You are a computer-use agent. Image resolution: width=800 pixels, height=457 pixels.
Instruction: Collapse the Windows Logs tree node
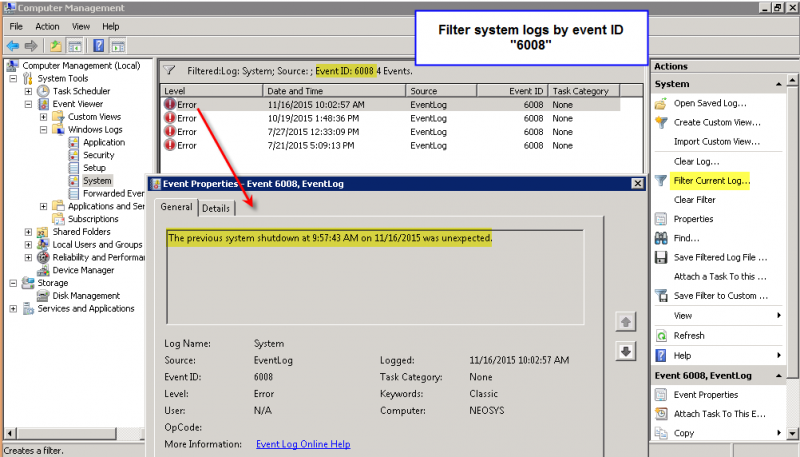pos(44,130)
